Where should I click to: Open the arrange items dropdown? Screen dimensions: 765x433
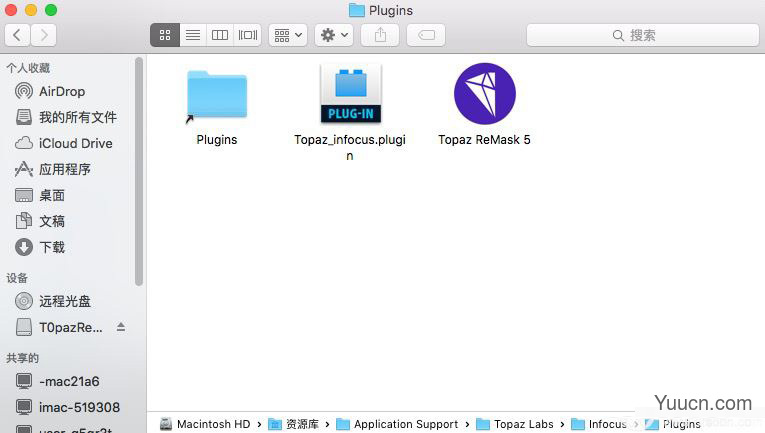tap(288, 35)
